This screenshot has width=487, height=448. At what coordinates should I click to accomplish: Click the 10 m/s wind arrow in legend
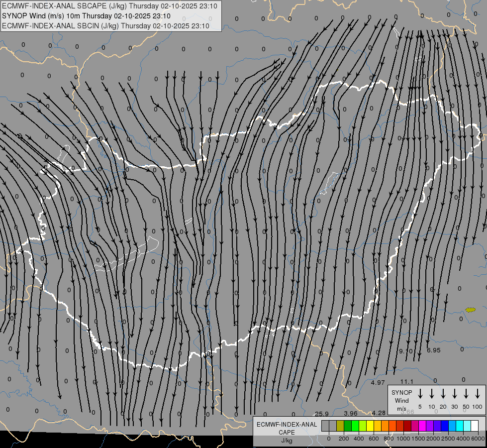[x=431, y=394]
